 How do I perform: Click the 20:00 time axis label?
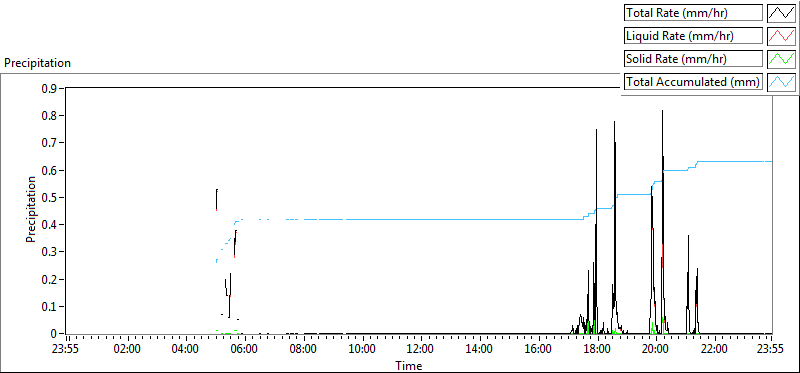pos(656,350)
